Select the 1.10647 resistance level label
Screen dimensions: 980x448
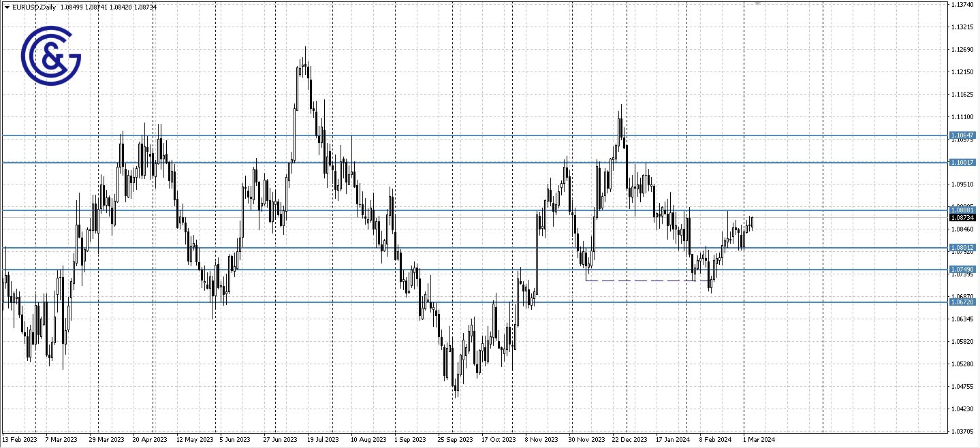click(x=962, y=135)
